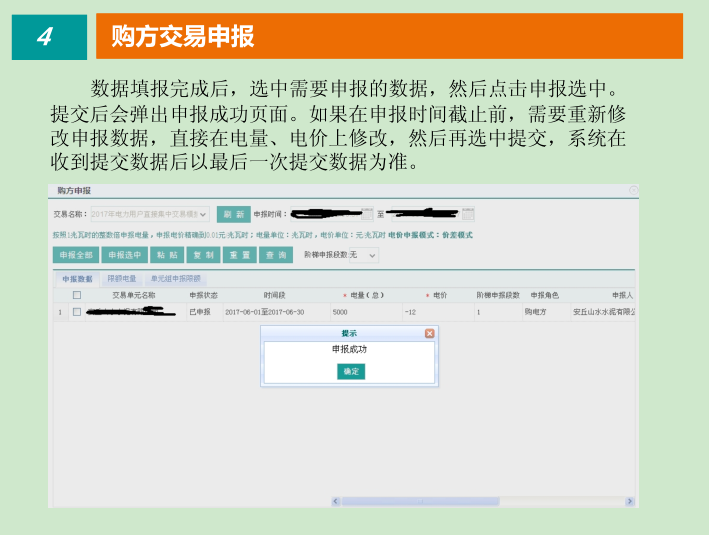Close the 提示 dialog with the red X
Image resolution: width=709 pixels, height=535 pixels.
tap(429, 333)
